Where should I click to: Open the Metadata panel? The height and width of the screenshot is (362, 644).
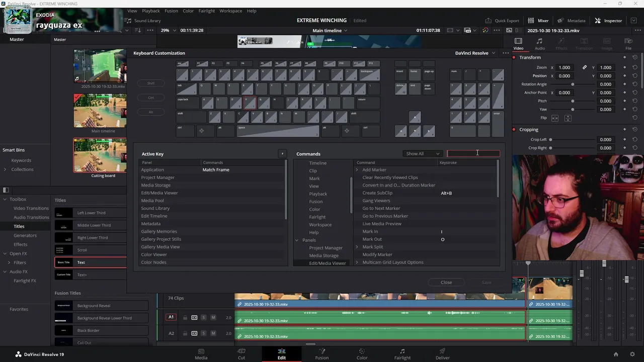pyautogui.click(x=571, y=21)
